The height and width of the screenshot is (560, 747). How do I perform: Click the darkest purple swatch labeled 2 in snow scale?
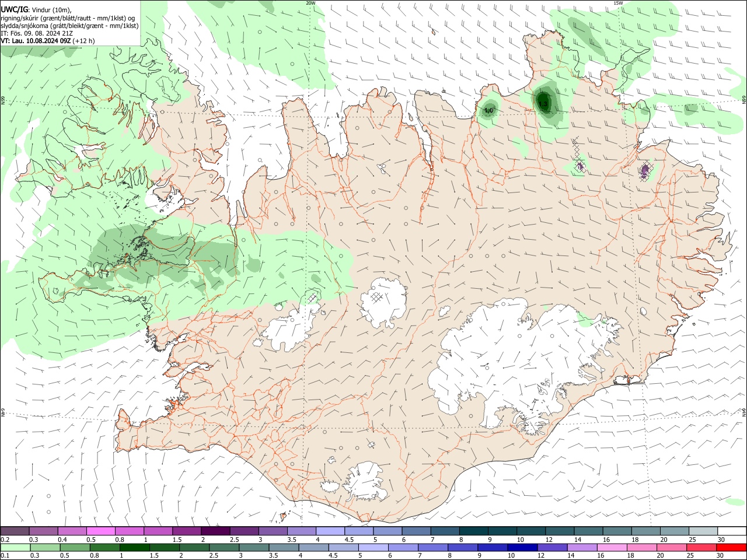(215, 531)
